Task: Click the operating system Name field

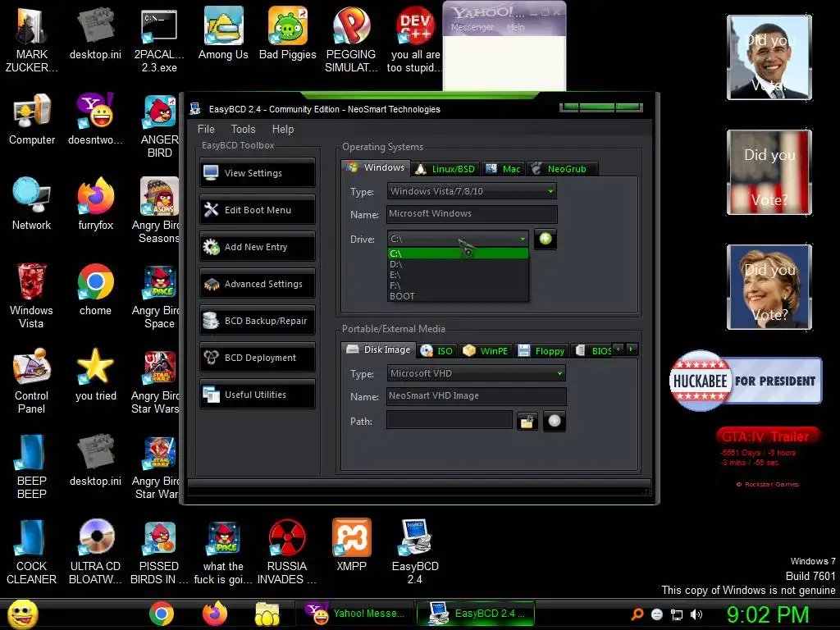Action: (x=472, y=214)
